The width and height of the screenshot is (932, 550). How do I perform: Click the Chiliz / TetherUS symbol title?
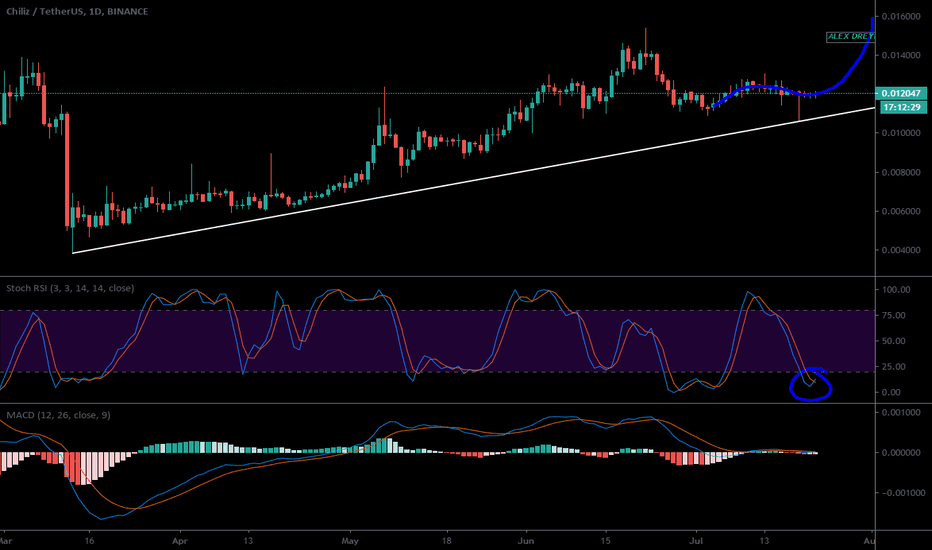[77, 11]
